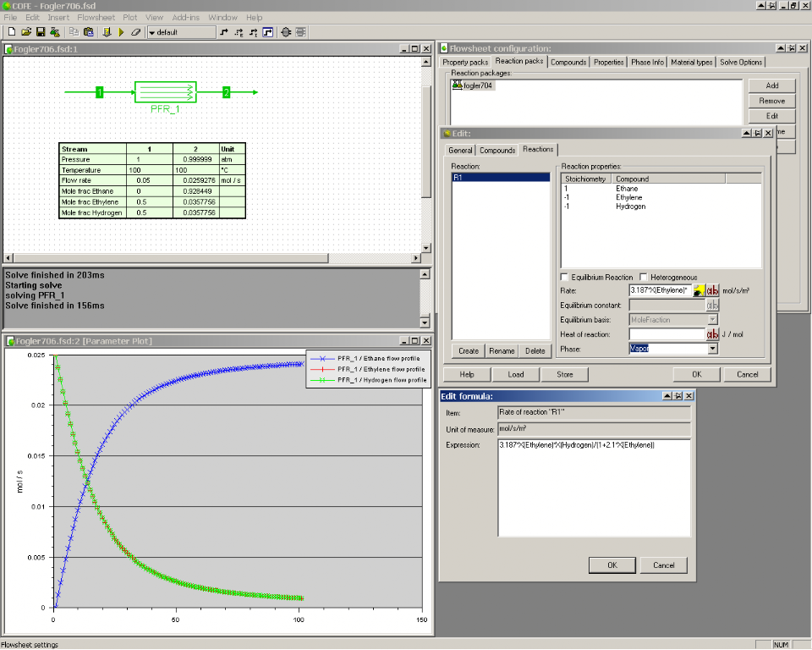Click the Ethane flow profile legend entry
812x650 pixels.
pos(366,358)
